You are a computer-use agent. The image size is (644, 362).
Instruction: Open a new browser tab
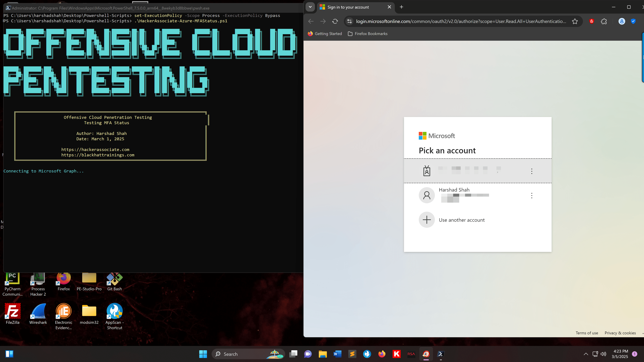point(401,7)
